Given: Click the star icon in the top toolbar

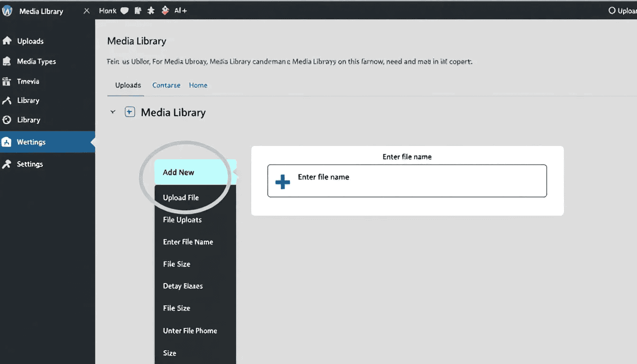Looking at the screenshot, I should (x=151, y=10).
